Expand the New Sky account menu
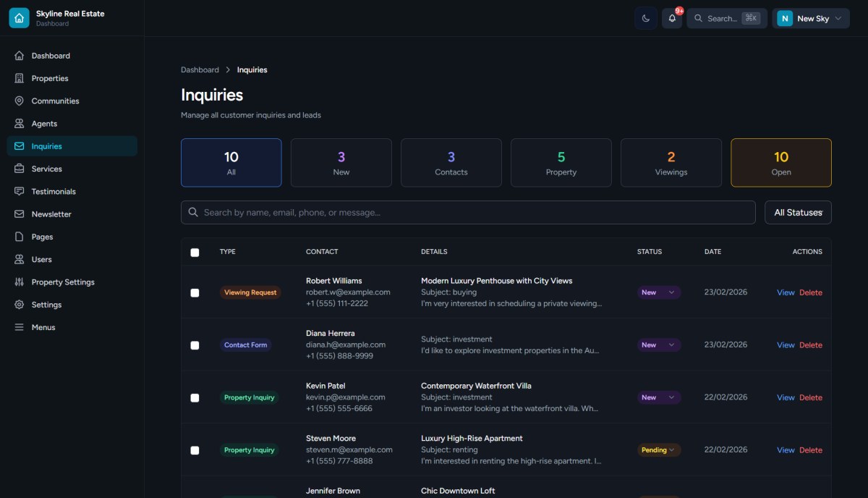 (810, 18)
